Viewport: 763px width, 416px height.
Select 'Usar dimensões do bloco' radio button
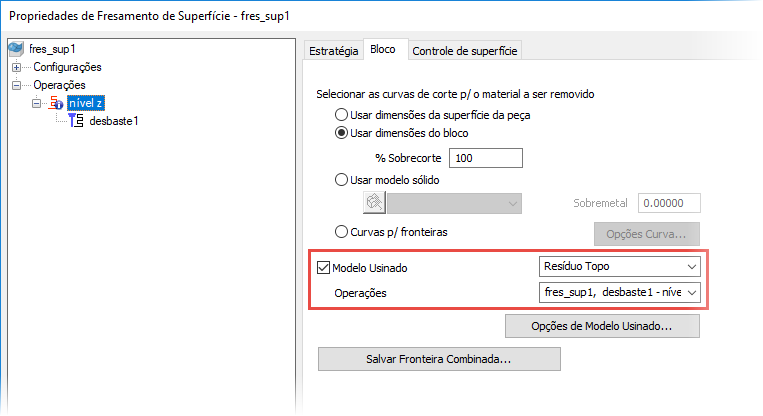coord(342,133)
